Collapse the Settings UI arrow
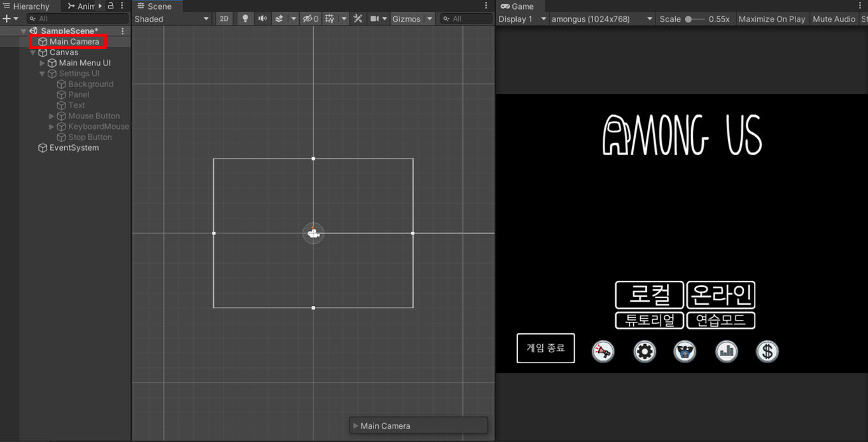The height and width of the screenshot is (442, 868). (x=43, y=74)
